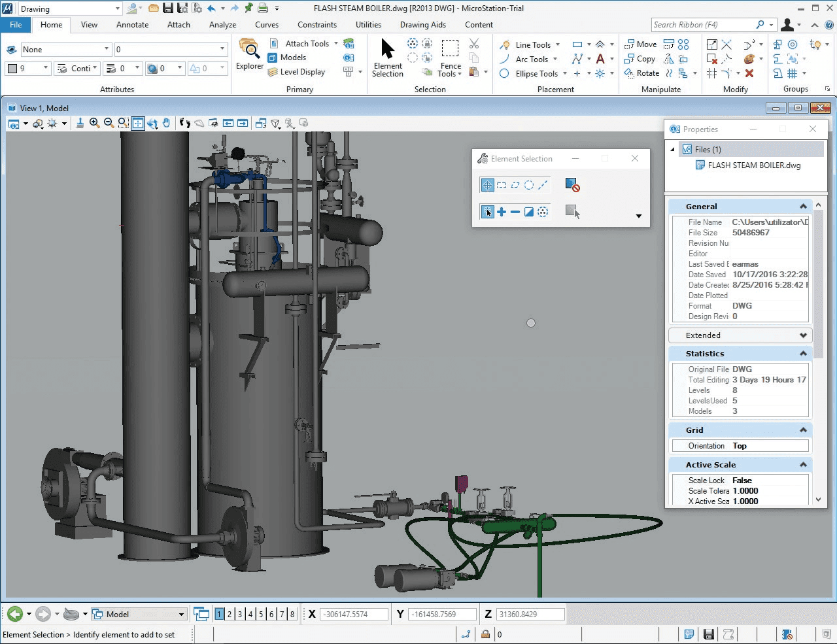Screen dimensions: 837x644
Task: Expand the Extended section in Properties
Action: 803,335
